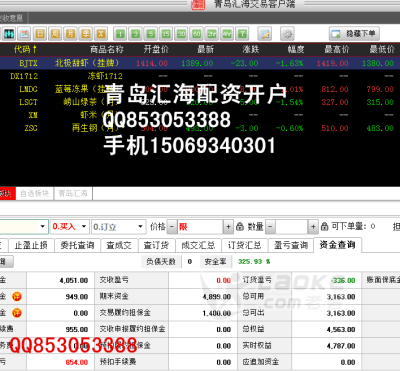Image resolution: width=400 pixels, height=371 pixels.
Task: Switch to the 资金查询 tab
Action: tap(337, 245)
